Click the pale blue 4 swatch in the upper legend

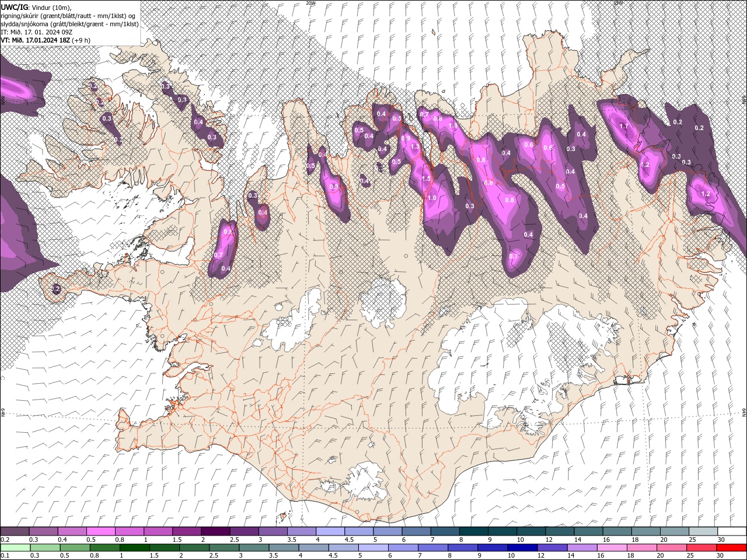[330, 531]
